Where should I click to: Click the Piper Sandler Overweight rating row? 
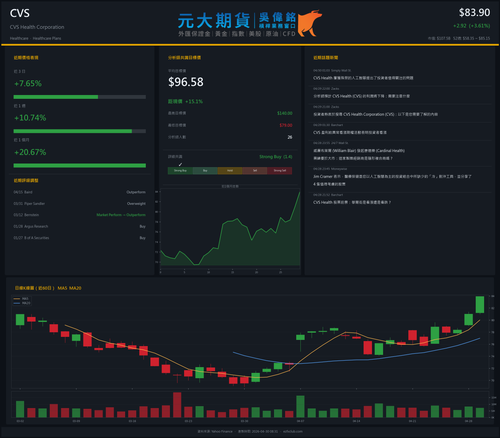click(x=80, y=204)
